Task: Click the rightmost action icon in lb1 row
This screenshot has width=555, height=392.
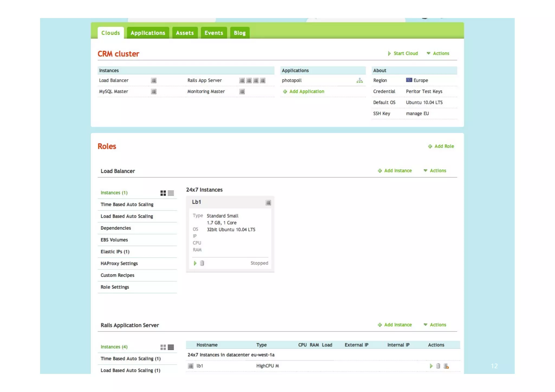Action: [446, 366]
